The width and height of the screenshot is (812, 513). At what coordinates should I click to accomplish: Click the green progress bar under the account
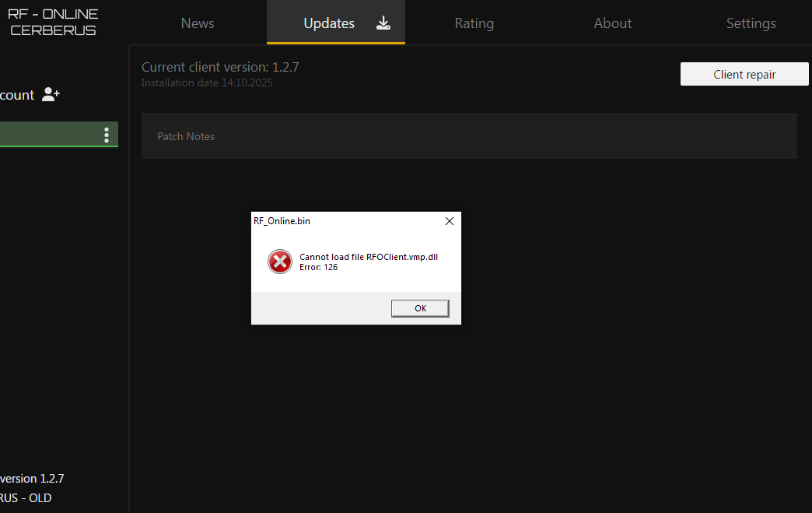pyautogui.click(x=54, y=147)
